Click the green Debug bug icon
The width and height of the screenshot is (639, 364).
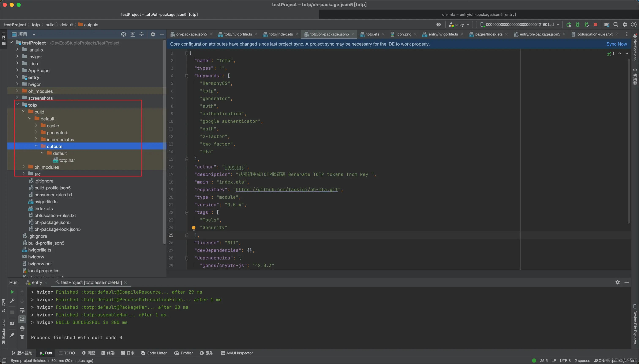[x=578, y=24]
